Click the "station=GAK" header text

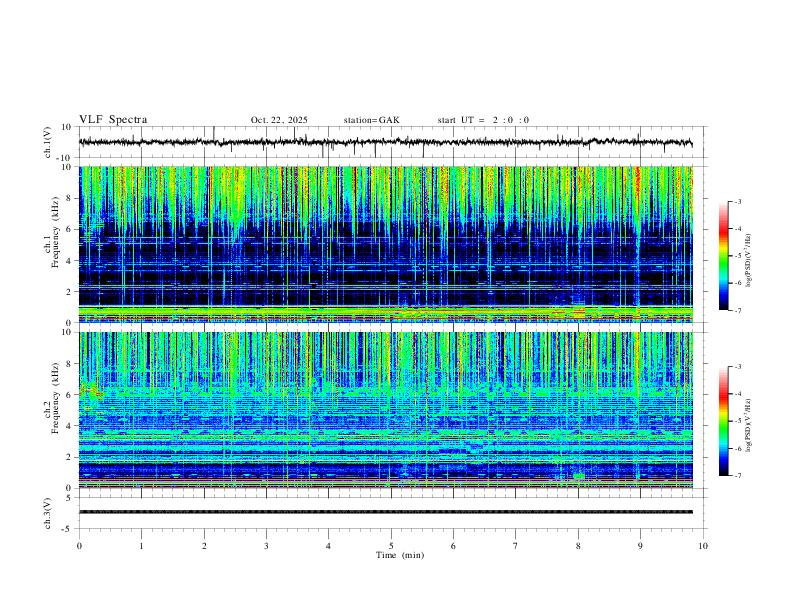tap(371, 120)
